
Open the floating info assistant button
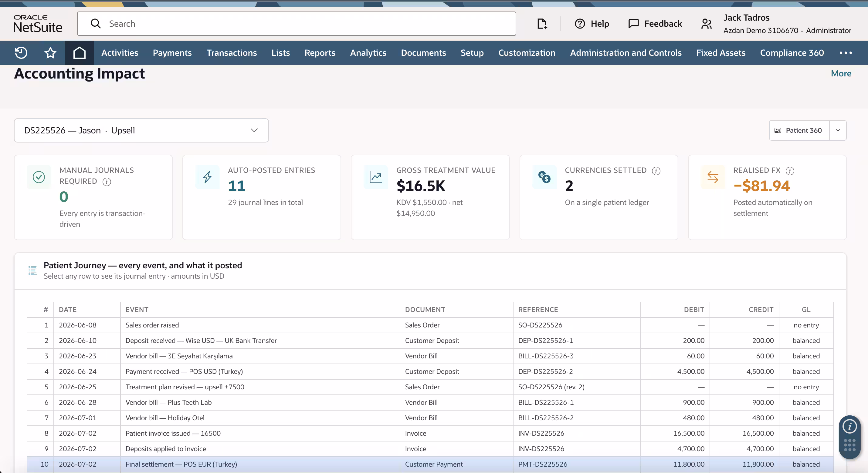click(x=849, y=427)
